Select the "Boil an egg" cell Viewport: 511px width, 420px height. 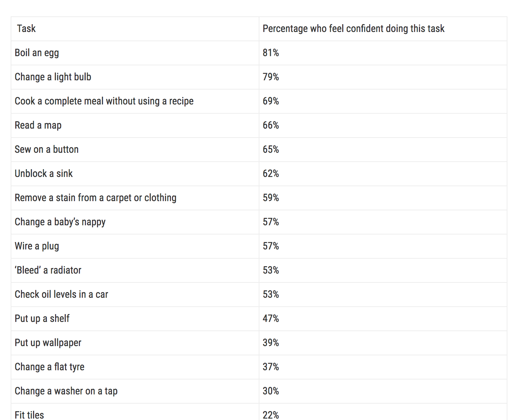(37, 53)
